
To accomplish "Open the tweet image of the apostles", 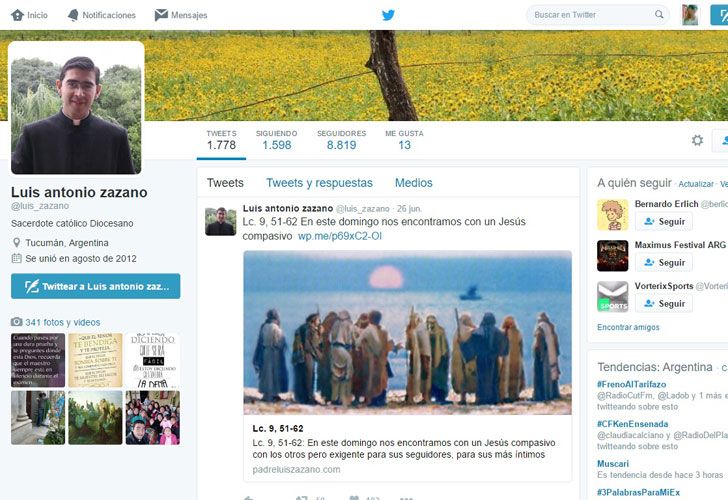I will (x=407, y=332).
